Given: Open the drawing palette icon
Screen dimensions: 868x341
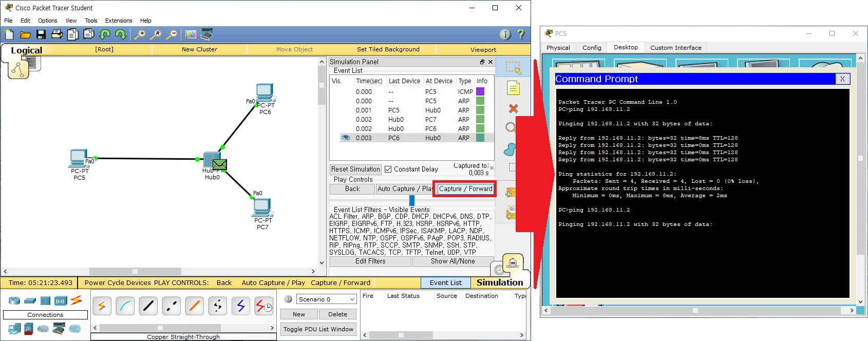Looking at the screenshot, I should pyautogui.click(x=191, y=34).
